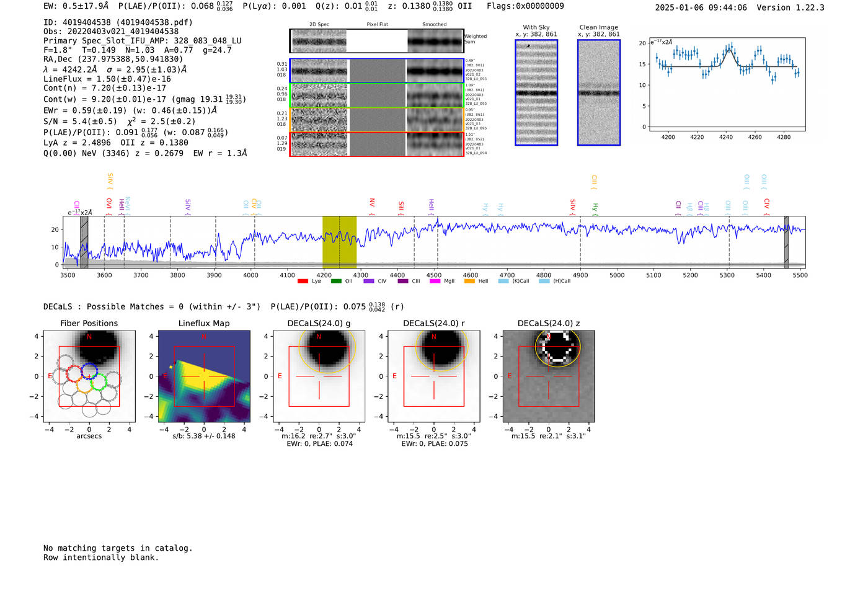Viewport: 868px width, 591px height.
Task: Click the yellow highlighted band in full spectrum
Action: pos(339,242)
